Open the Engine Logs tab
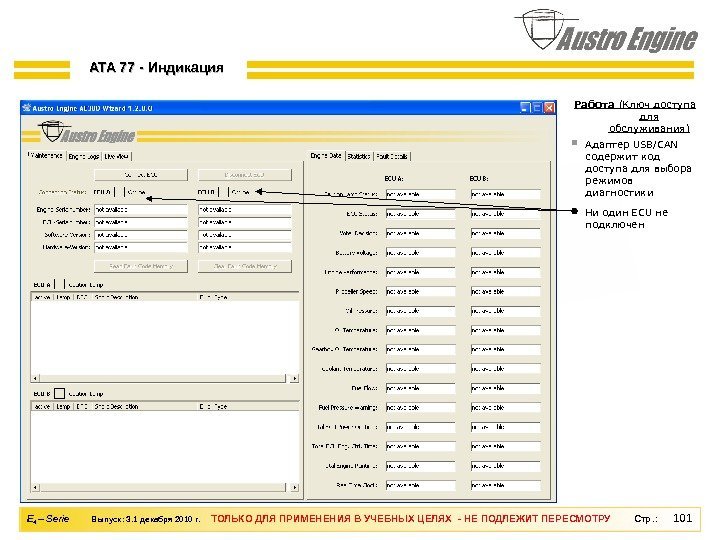 (x=84, y=157)
